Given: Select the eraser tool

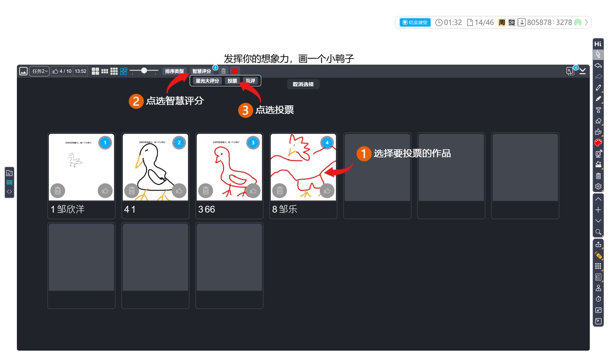Looking at the screenshot, I should [598, 121].
